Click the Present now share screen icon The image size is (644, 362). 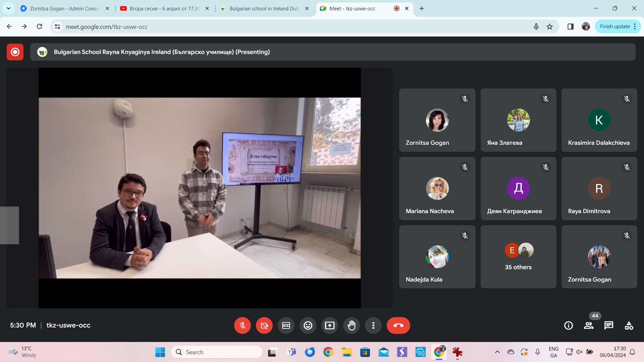330,325
